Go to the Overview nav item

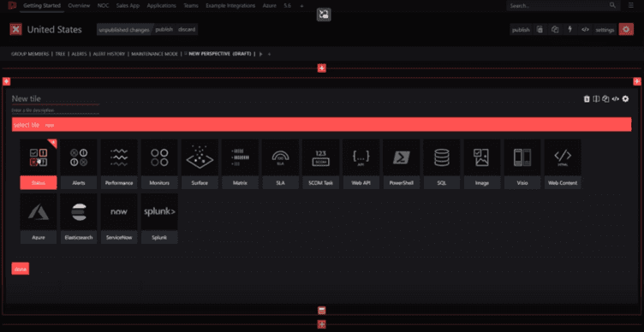[79, 6]
